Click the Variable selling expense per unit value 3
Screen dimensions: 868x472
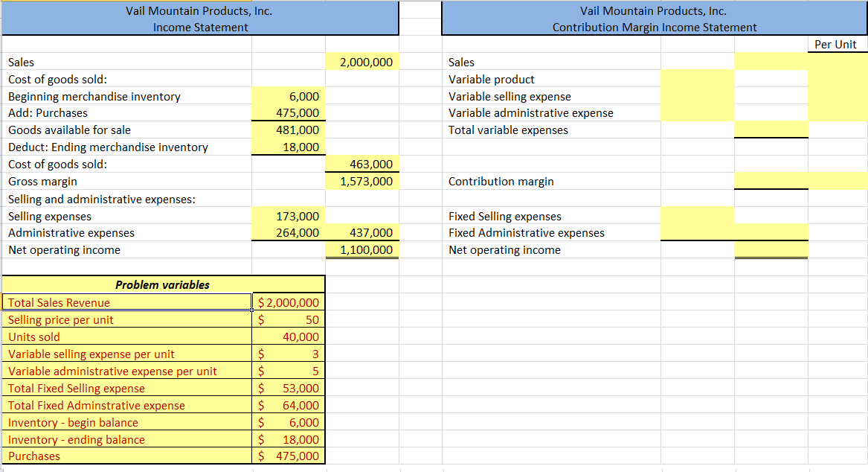pos(289,354)
